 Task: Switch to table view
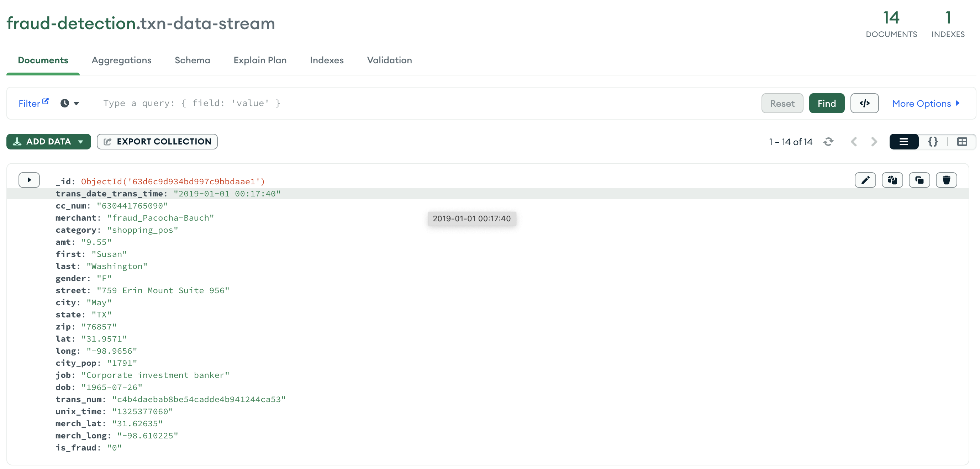pos(962,142)
